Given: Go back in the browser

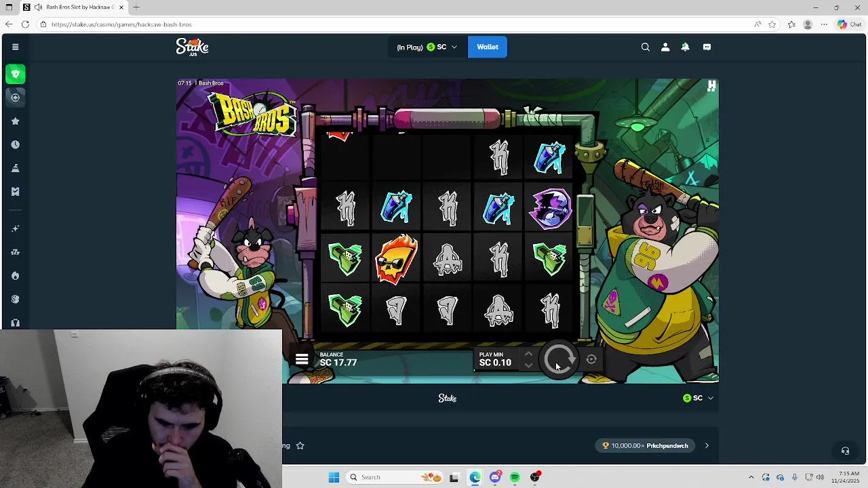Looking at the screenshot, I should (8, 24).
